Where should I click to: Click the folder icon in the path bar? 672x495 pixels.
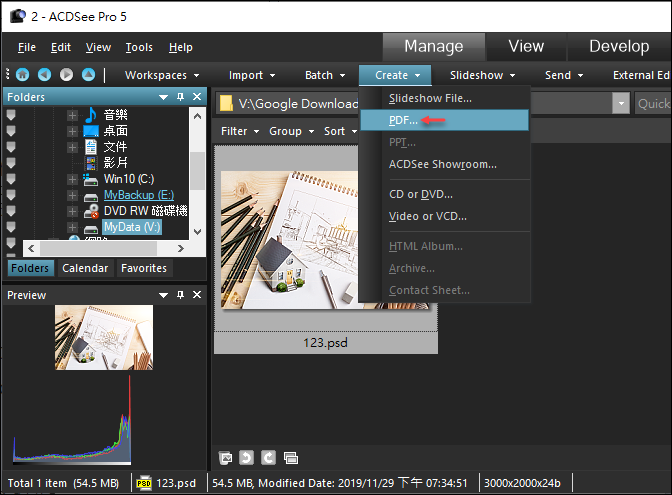[226, 103]
